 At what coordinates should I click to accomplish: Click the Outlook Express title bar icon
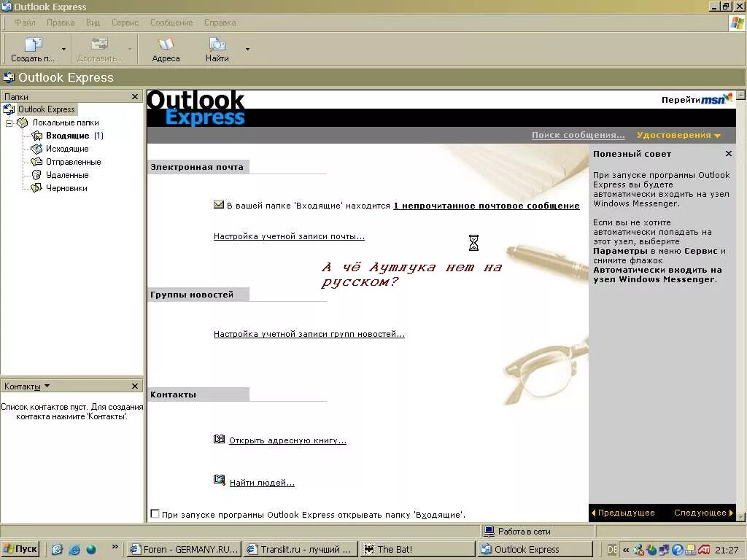6,6
